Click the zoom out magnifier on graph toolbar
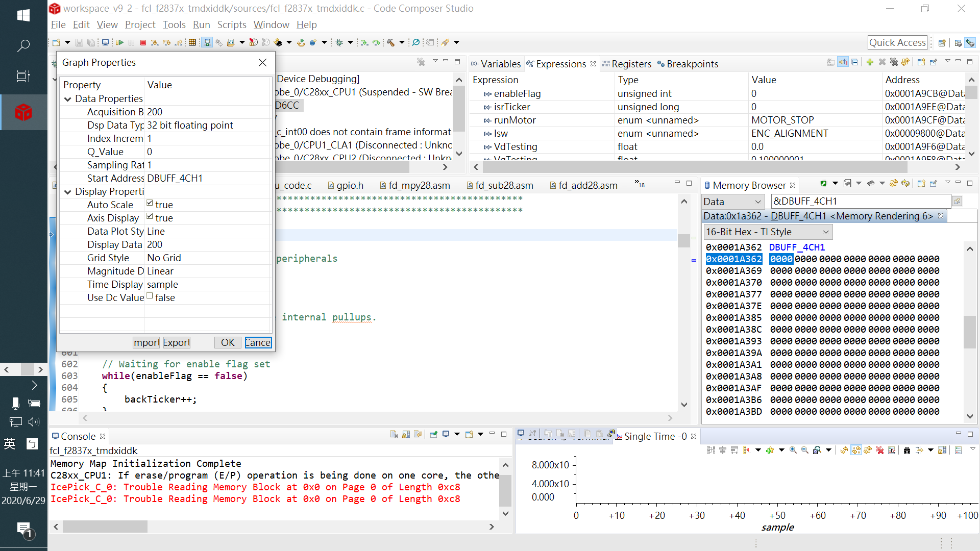Image resolution: width=980 pixels, height=551 pixels. [x=805, y=450]
